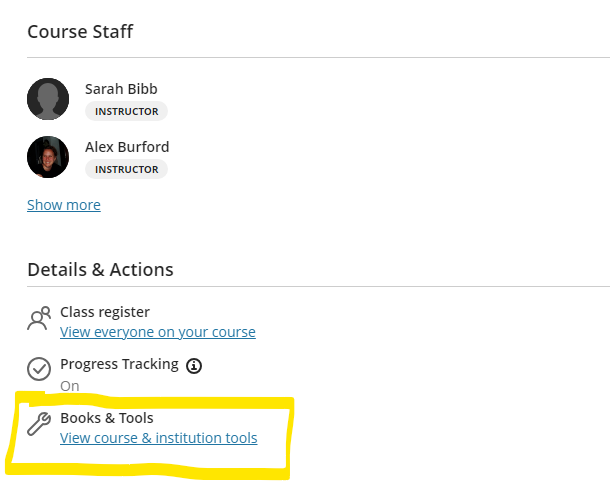The height and width of the screenshot is (490, 616).
Task: Click the Alex Burford name
Action: click(x=127, y=147)
